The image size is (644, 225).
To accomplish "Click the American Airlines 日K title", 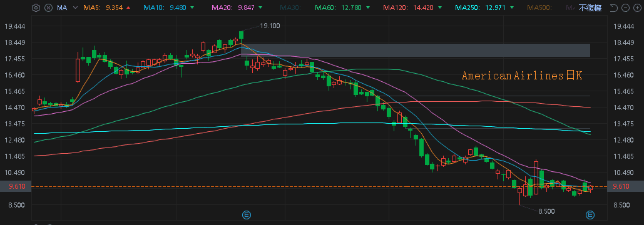I will [x=521, y=76].
